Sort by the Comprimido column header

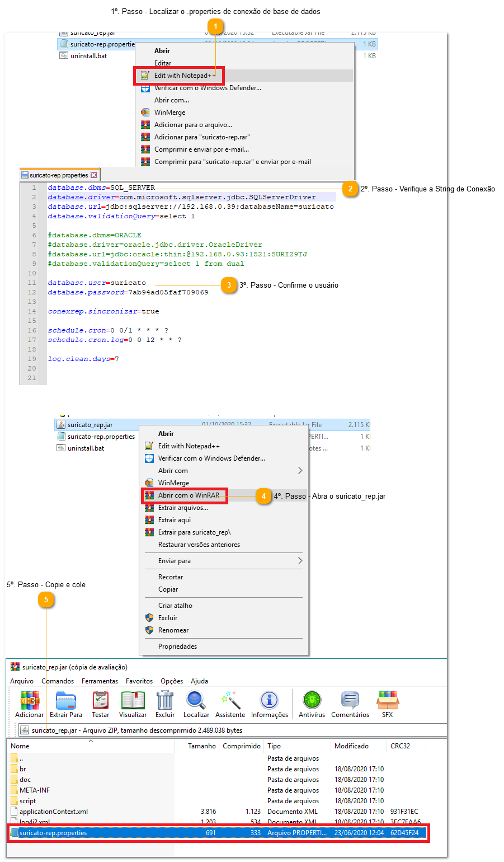click(x=242, y=746)
